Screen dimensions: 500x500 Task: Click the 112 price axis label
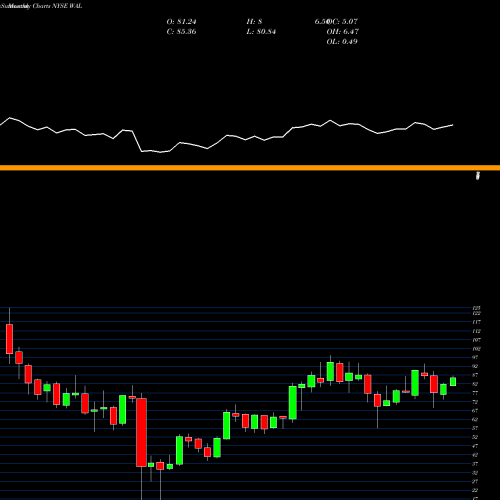pos(477,331)
